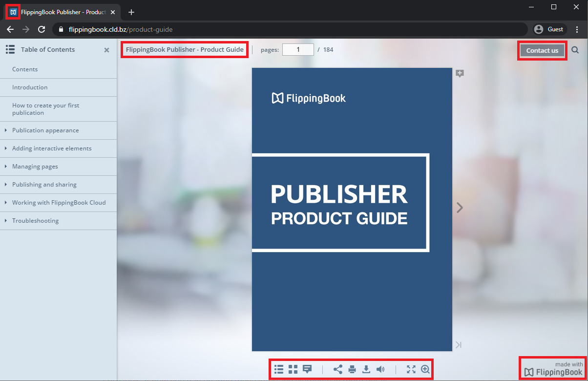Expand Adding interactive elements section
The width and height of the screenshot is (588, 381).
point(5,148)
